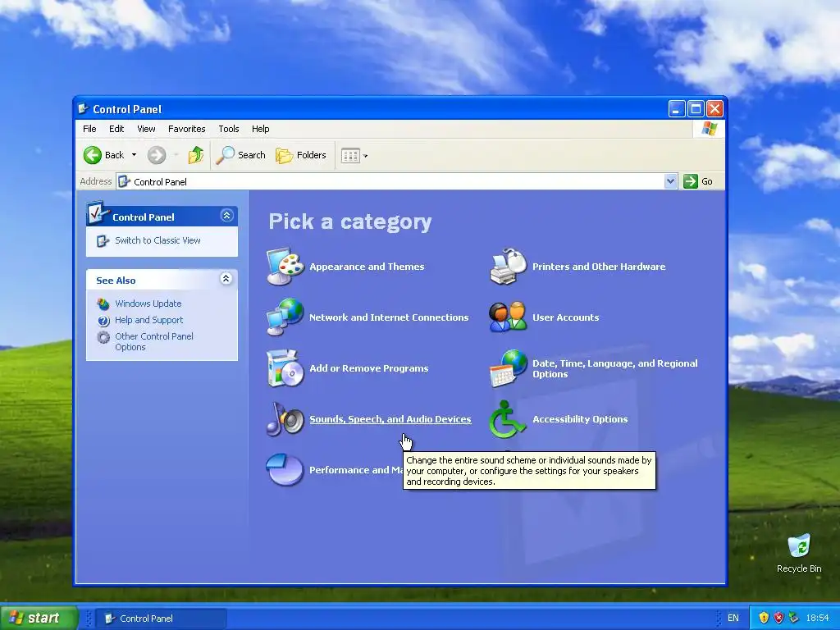Click the Control Panel title bar icon

click(x=83, y=109)
